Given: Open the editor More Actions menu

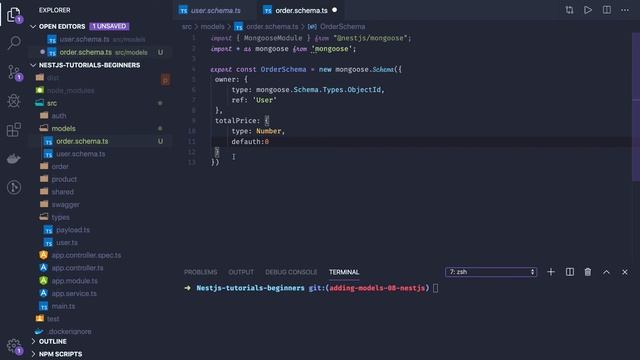Looking at the screenshot, I should pyautogui.click(x=625, y=10).
